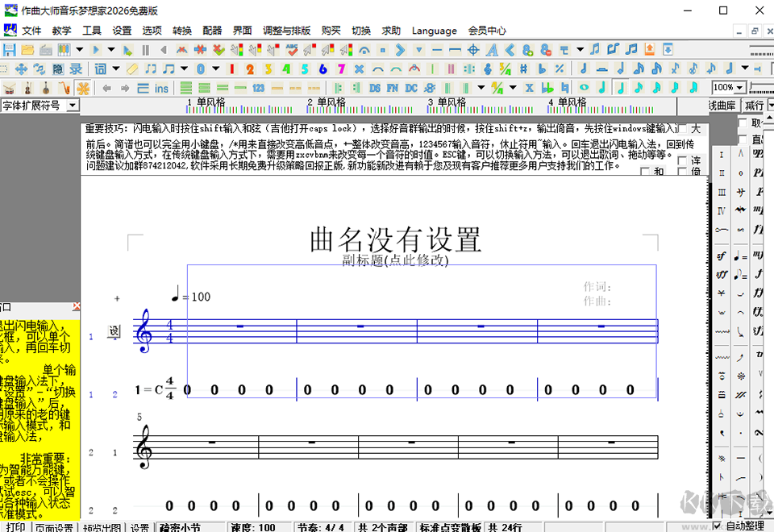This screenshot has height=532, width=774.
Task: Open the 100% zoom dropdown
Action: click(739, 88)
